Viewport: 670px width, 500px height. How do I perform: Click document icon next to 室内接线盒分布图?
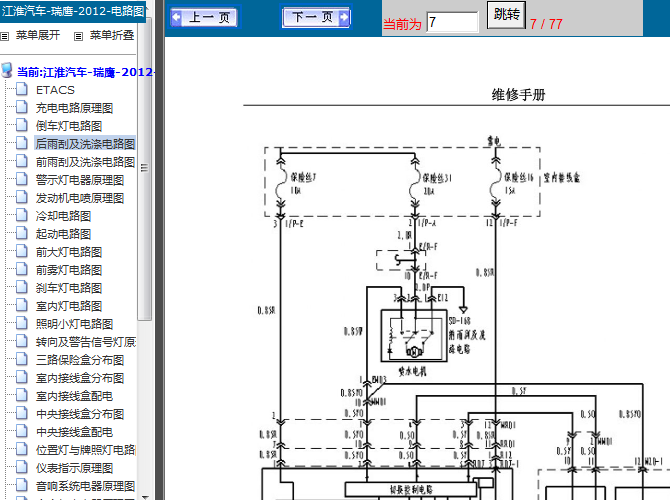pyautogui.click(x=22, y=376)
